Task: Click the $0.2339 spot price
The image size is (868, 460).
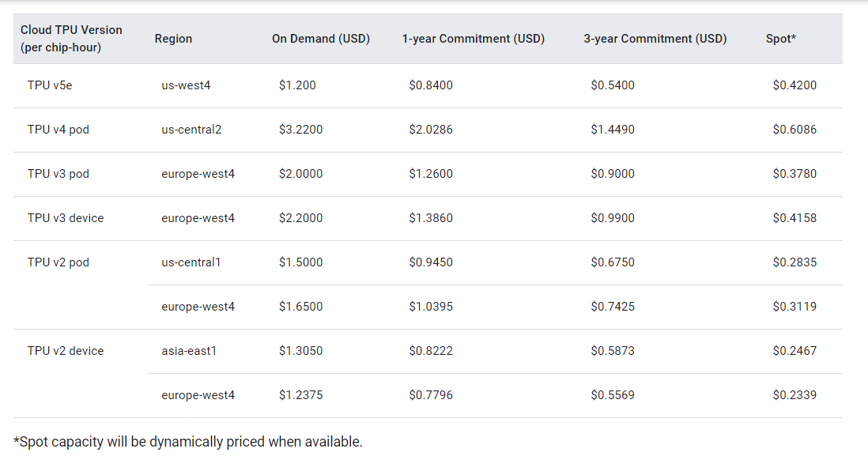Action: tap(794, 395)
